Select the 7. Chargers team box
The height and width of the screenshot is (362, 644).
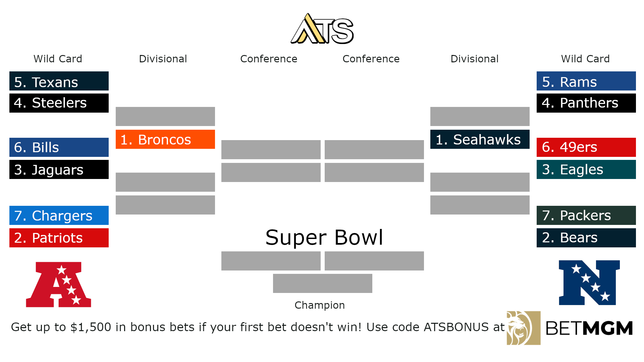pyautogui.click(x=59, y=215)
